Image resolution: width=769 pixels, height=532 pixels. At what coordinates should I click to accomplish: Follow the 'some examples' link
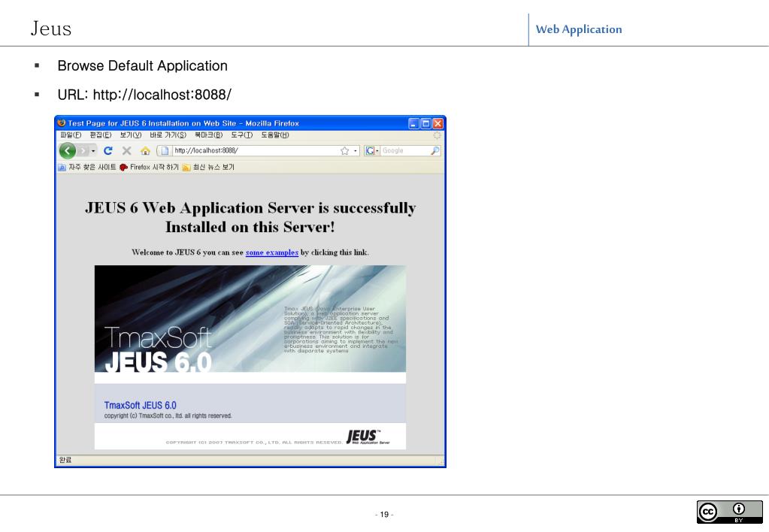(x=271, y=252)
